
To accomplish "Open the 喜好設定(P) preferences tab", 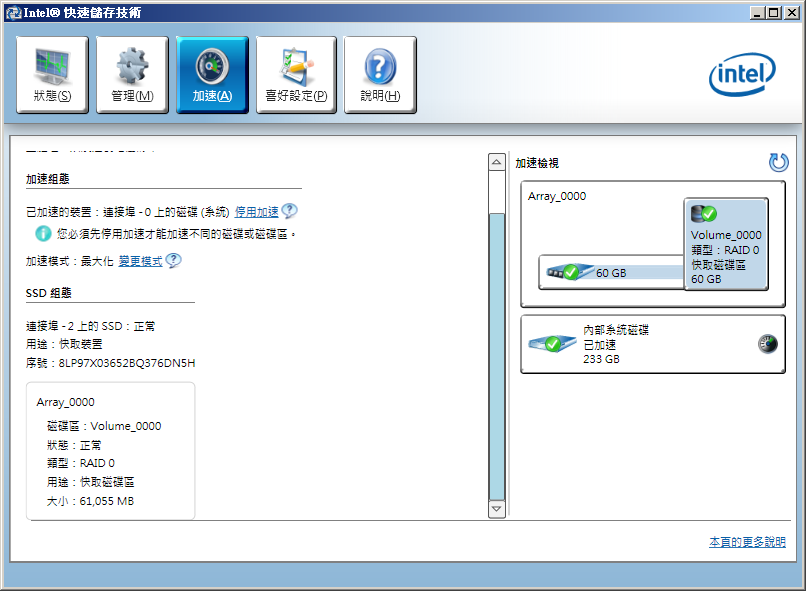I will [296, 75].
